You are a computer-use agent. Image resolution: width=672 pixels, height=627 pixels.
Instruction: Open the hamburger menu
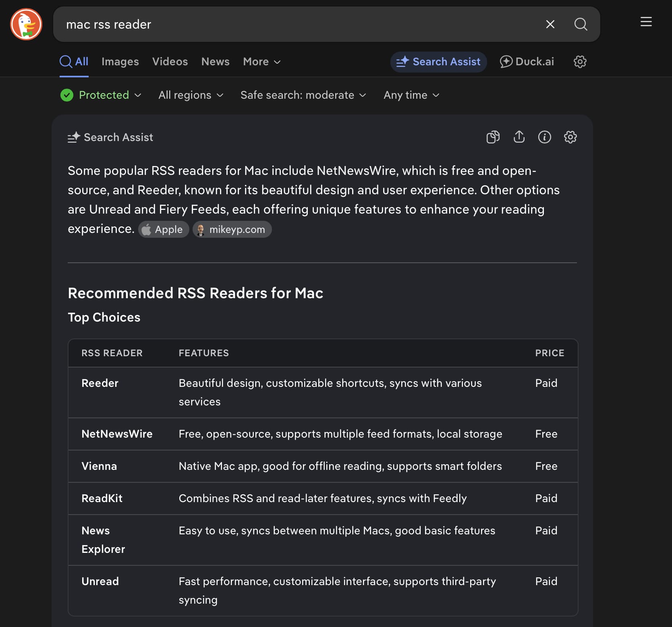tap(646, 22)
